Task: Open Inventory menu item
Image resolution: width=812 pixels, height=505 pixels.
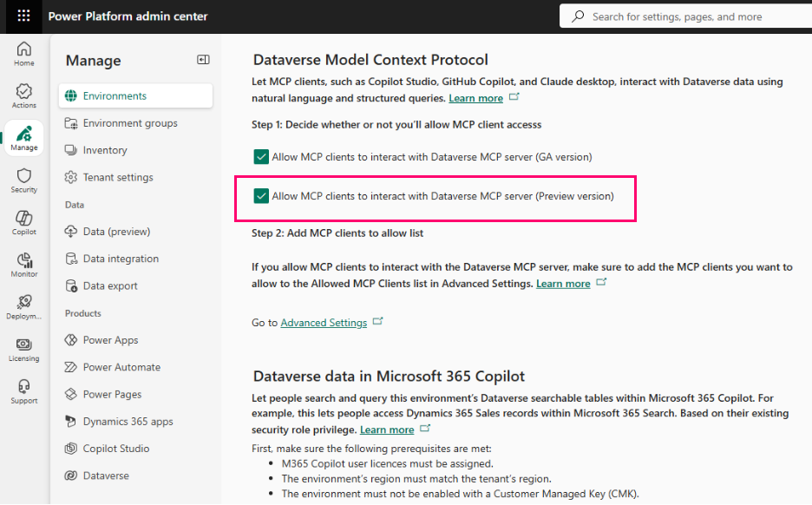Action: tap(135, 150)
